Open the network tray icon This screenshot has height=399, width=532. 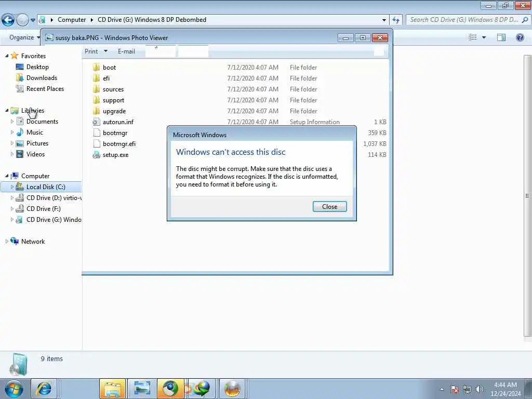tap(467, 389)
